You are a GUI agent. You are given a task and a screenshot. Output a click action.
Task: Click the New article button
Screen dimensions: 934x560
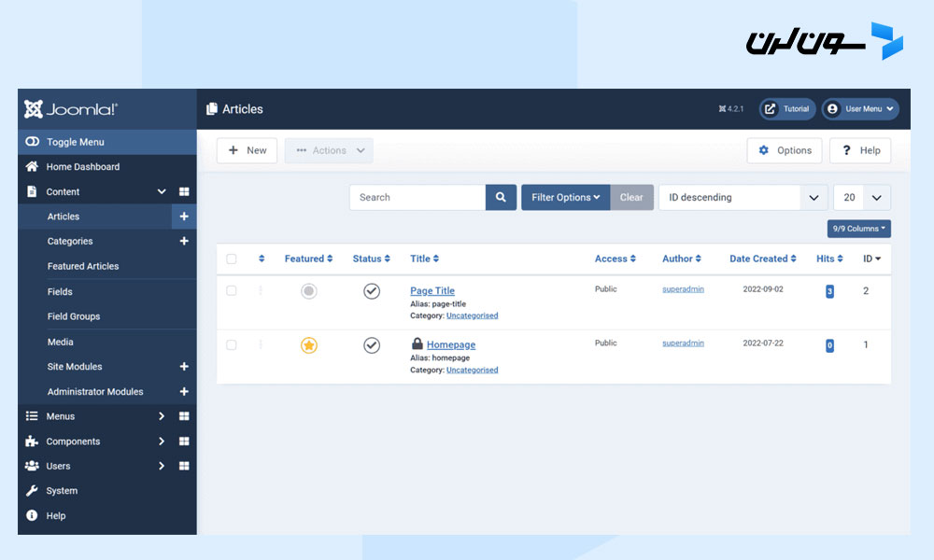[x=248, y=150]
